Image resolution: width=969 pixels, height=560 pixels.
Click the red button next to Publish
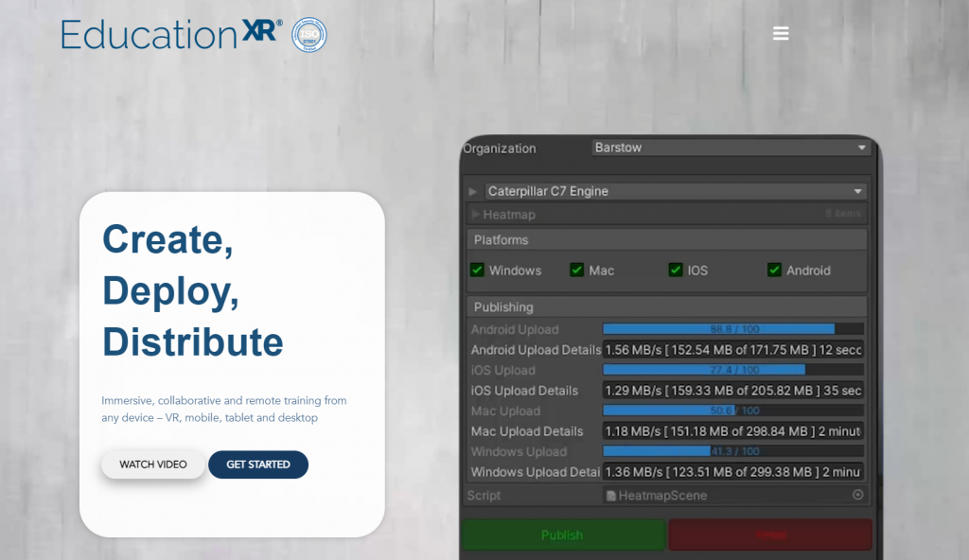pyautogui.click(x=770, y=534)
